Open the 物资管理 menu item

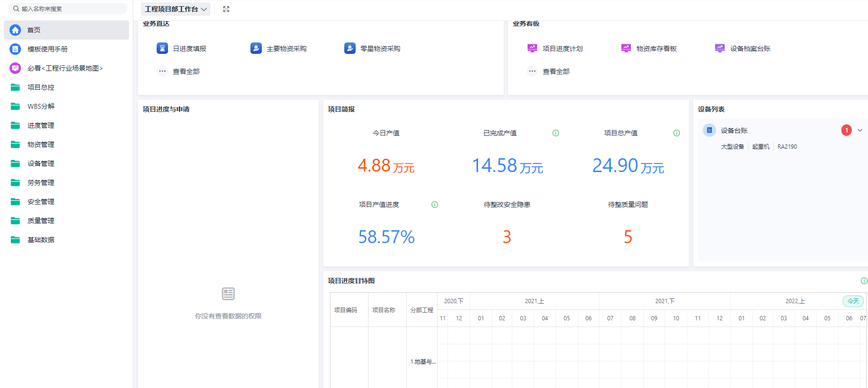(67, 144)
